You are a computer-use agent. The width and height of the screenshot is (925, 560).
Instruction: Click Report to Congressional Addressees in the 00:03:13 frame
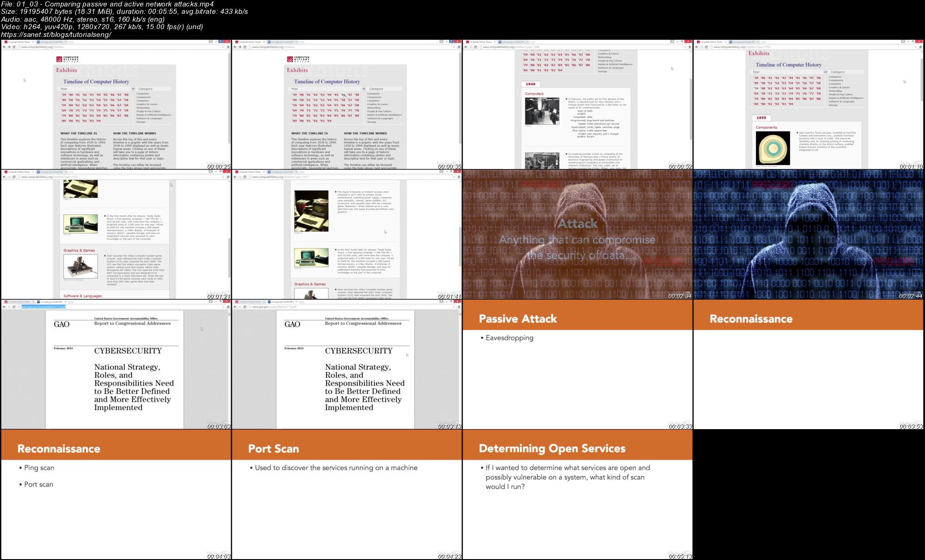pyautogui.click(x=363, y=324)
